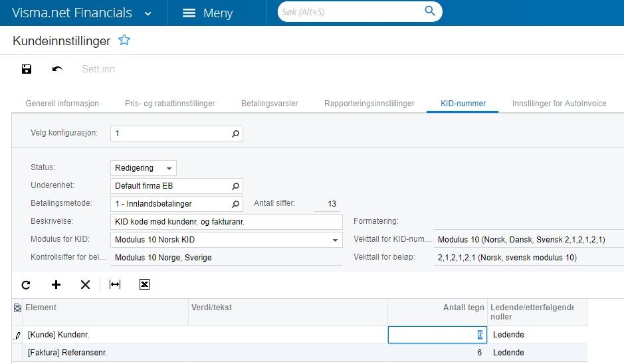624x364 pixels.
Task: Click the search magnifier in top bar
Action: tap(430, 11)
